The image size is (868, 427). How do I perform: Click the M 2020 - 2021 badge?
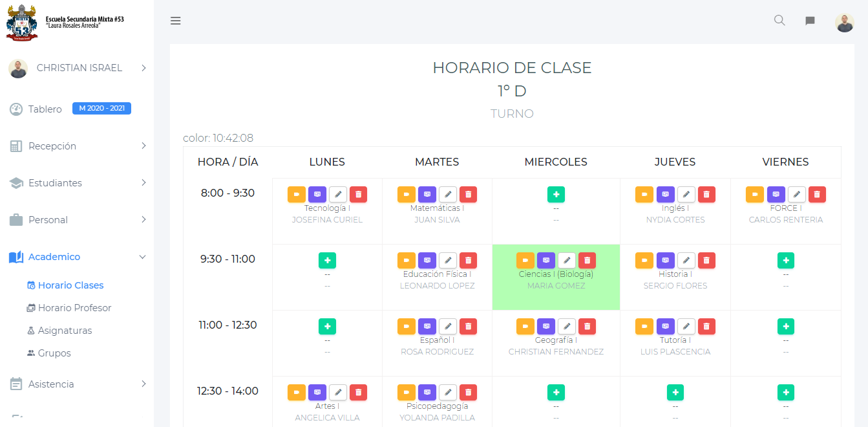coord(101,109)
